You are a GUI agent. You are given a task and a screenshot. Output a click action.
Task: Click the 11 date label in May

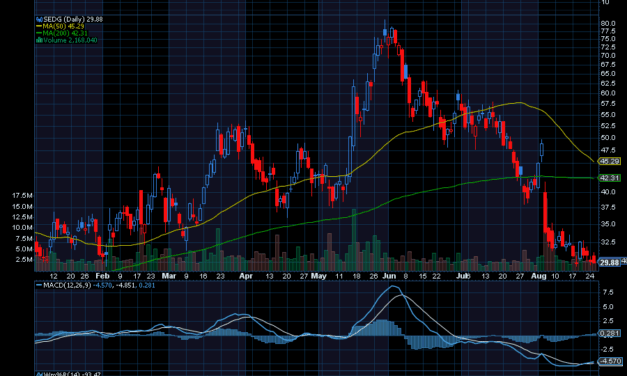pyautogui.click(x=339, y=276)
